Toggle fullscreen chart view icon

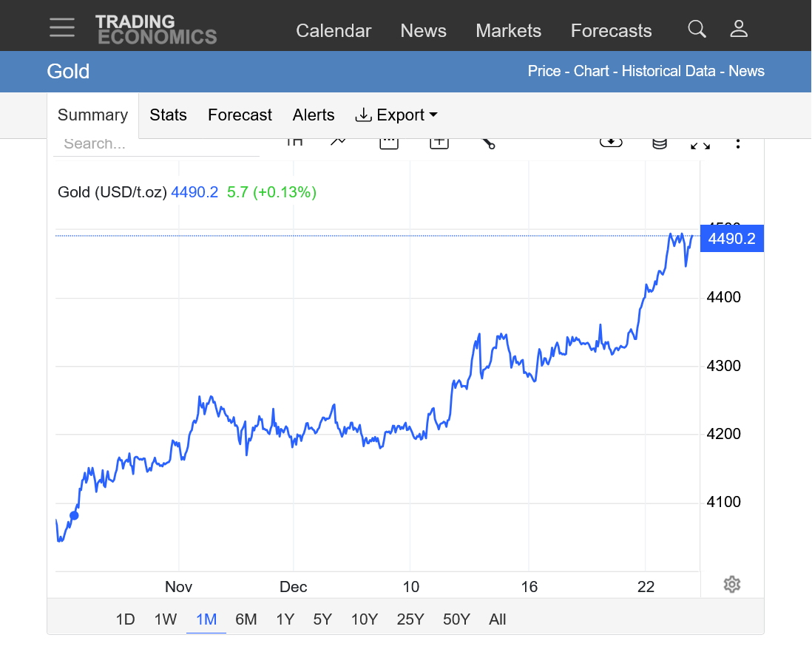pos(700,143)
